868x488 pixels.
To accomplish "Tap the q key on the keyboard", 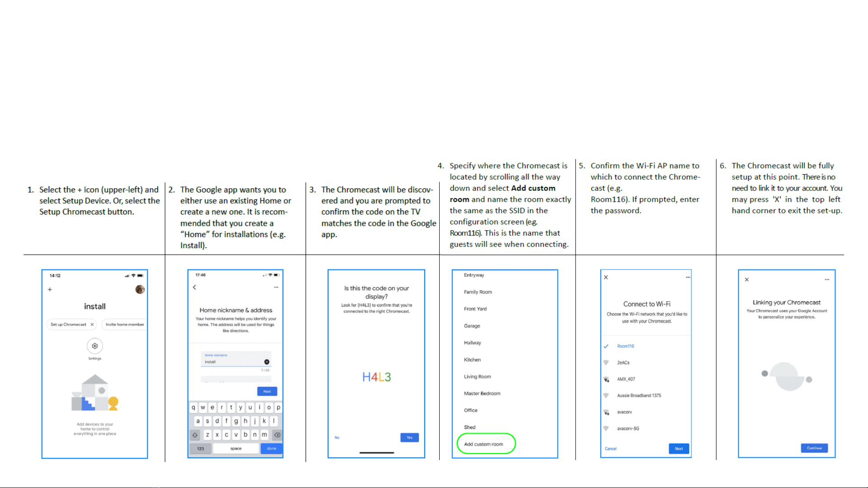I will (193, 408).
